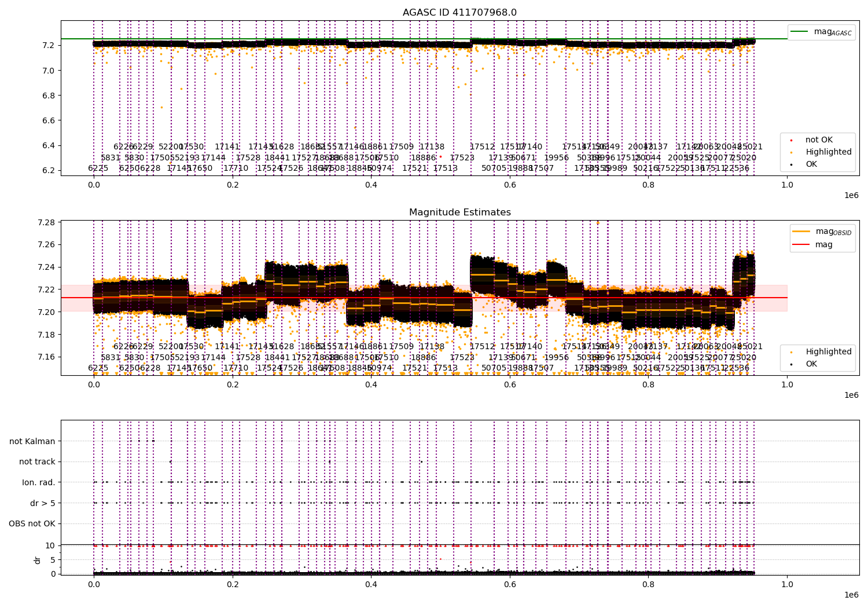Click obsid label "19956" in the top plot
Screen dimensions: 868x608
tap(557, 158)
